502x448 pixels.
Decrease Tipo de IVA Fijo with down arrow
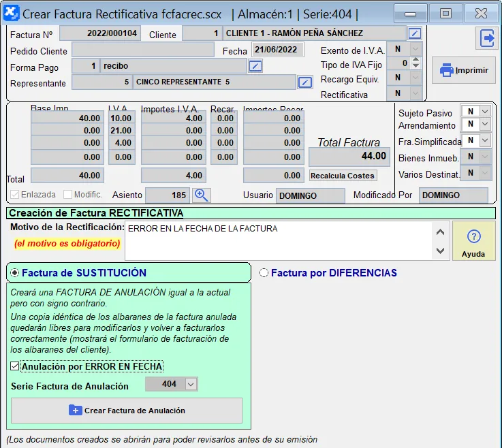pos(415,65)
